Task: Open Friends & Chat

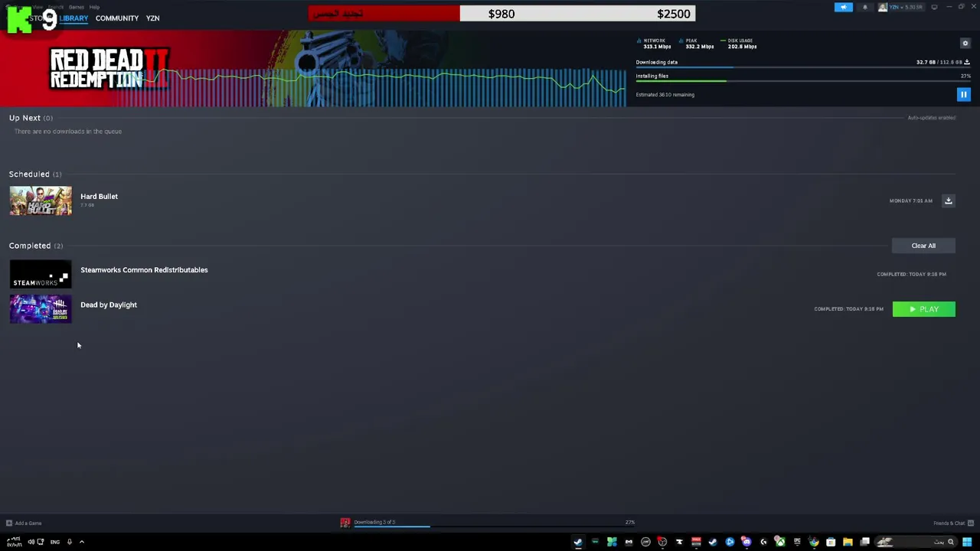Action: (952, 523)
